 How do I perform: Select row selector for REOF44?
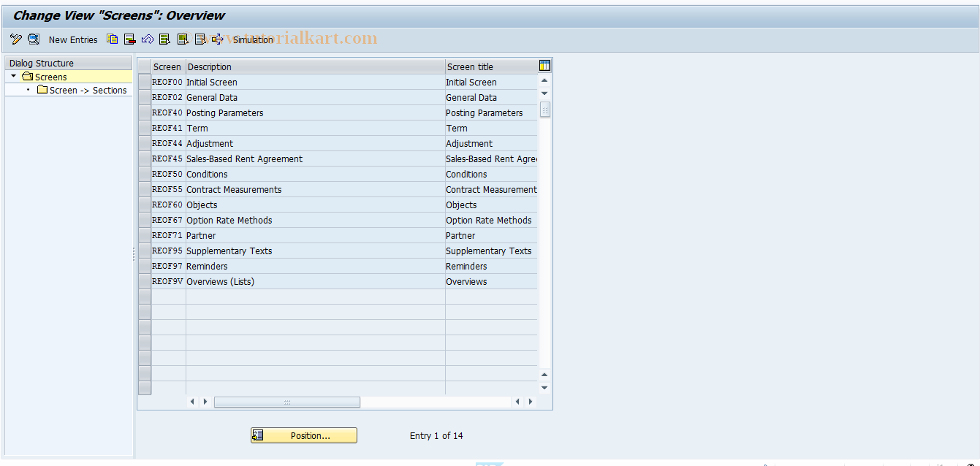(x=145, y=143)
